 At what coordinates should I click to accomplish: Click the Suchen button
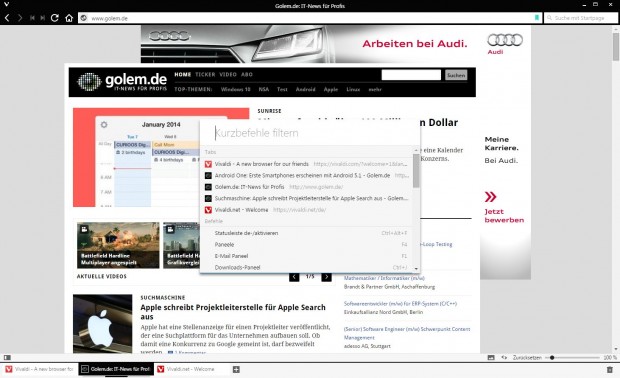(x=456, y=75)
